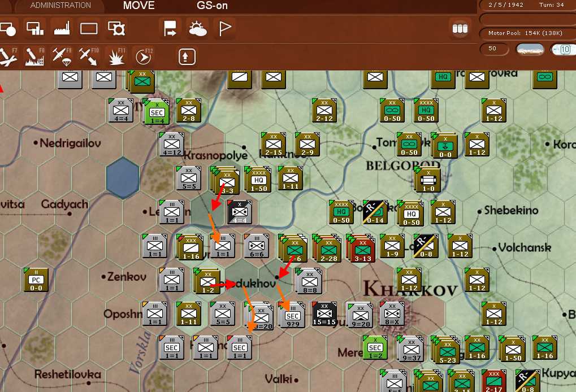Select the gray 8=X motorized unit
The height and width of the screenshot is (392, 576).
pos(392,314)
